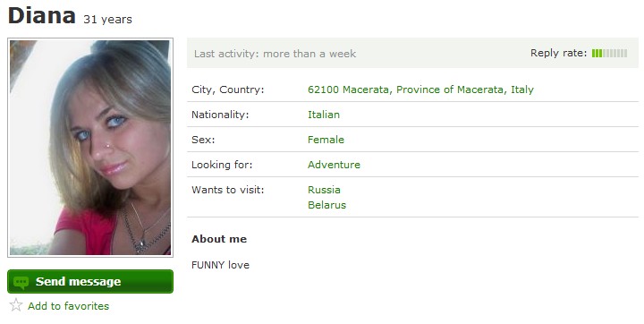Click the Send message button label
The image size is (644, 324).
(78, 282)
